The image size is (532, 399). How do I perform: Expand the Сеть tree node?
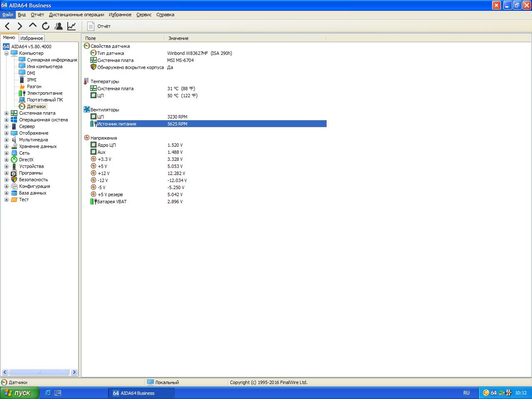point(6,153)
